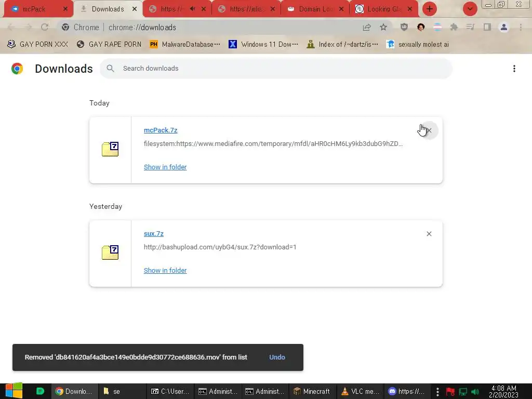Switch to VLC media player taskbar button
The width and height of the screenshot is (532, 399).
(x=360, y=391)
